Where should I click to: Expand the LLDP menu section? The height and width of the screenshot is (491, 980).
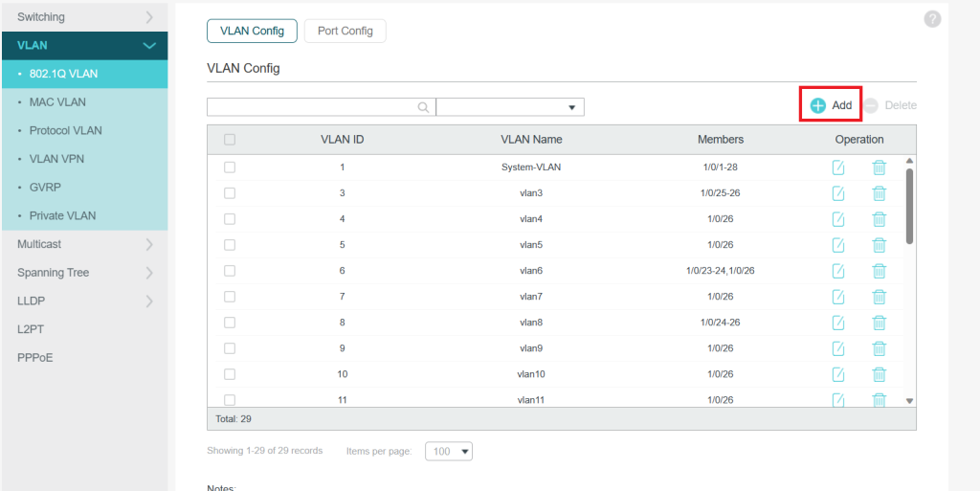(x=84, y=301)
